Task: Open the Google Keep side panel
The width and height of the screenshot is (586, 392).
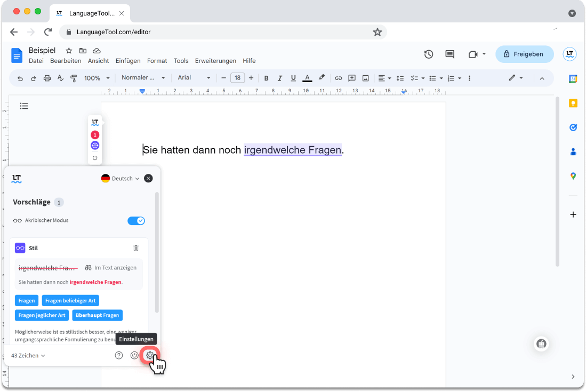Action: pyautogui.click(x=573, y=103)
